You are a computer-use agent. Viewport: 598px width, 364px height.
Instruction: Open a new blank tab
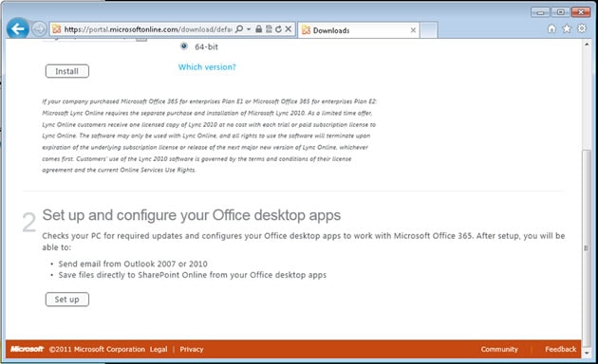[x=429, y=30]
